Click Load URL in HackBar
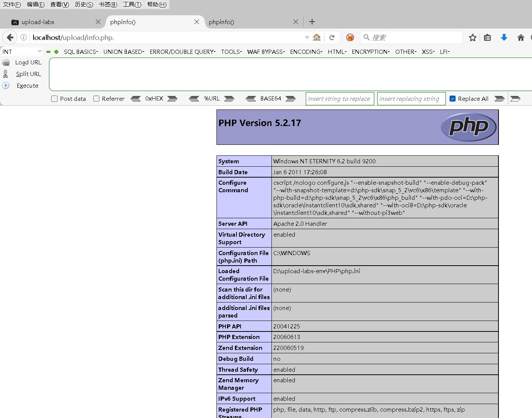532x418 pixels. coord(28,62)
